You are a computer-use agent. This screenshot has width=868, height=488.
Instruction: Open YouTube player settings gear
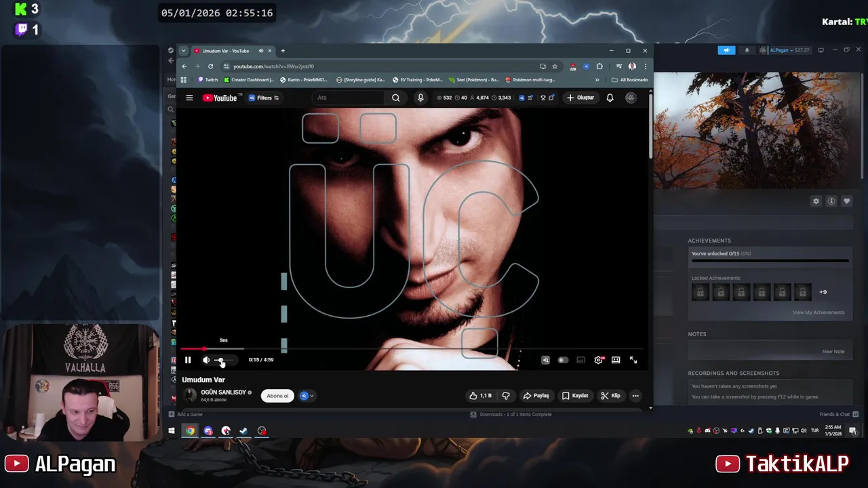(x=598, y=360)
